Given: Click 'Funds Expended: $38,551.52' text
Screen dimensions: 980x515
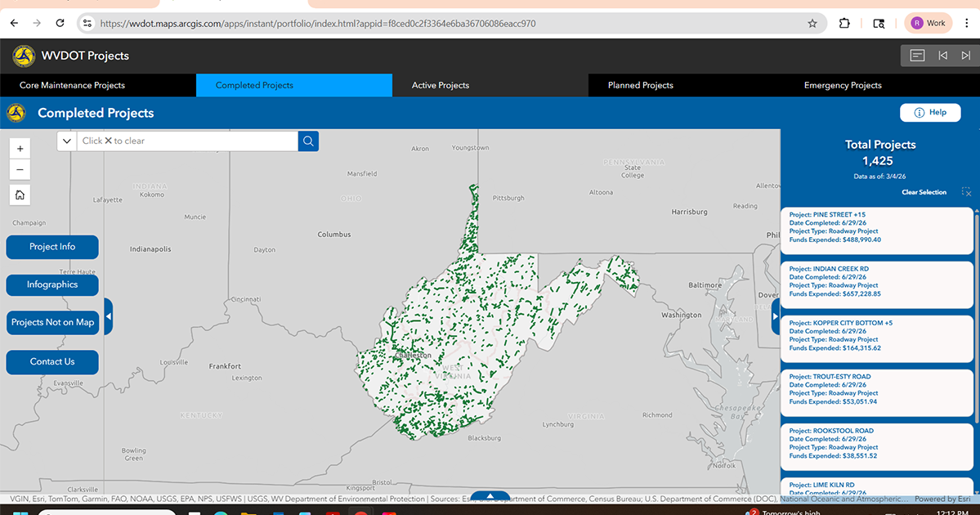Looking at the screenshot, I should click(833, 456).
